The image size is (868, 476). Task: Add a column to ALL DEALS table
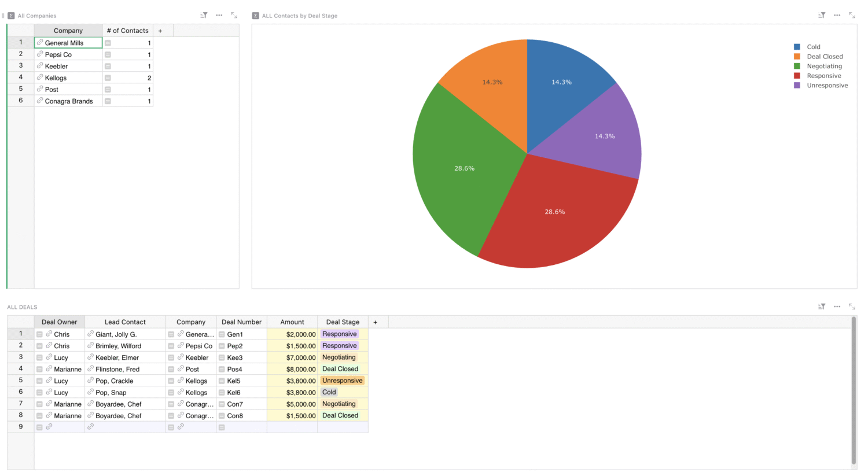(x=375, y=322)
